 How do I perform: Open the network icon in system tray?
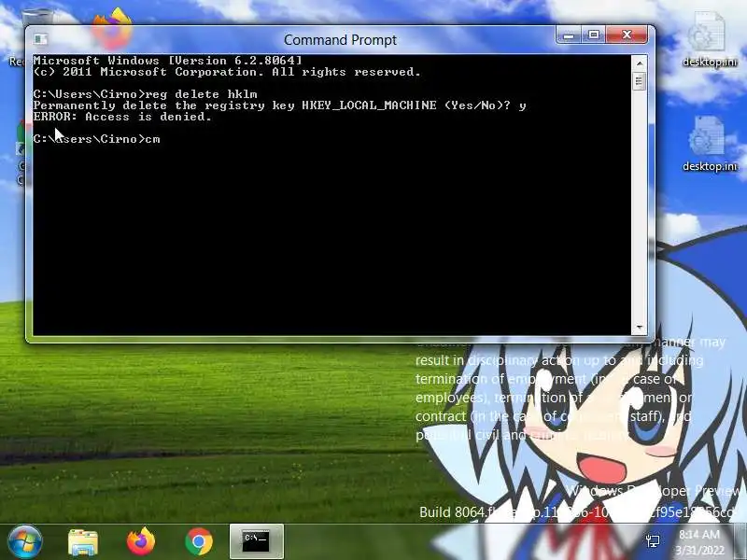[653, 541]
